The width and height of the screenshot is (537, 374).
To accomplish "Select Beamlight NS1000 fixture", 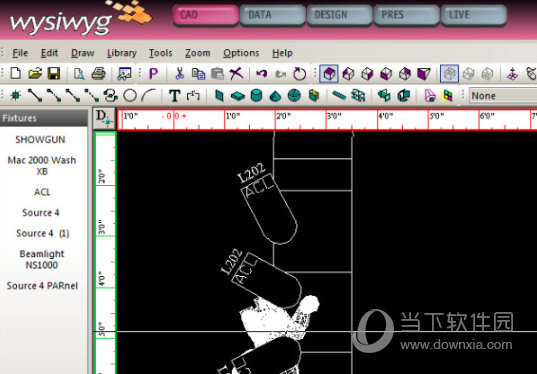I will pyautogui.click(x=41, y=259).
